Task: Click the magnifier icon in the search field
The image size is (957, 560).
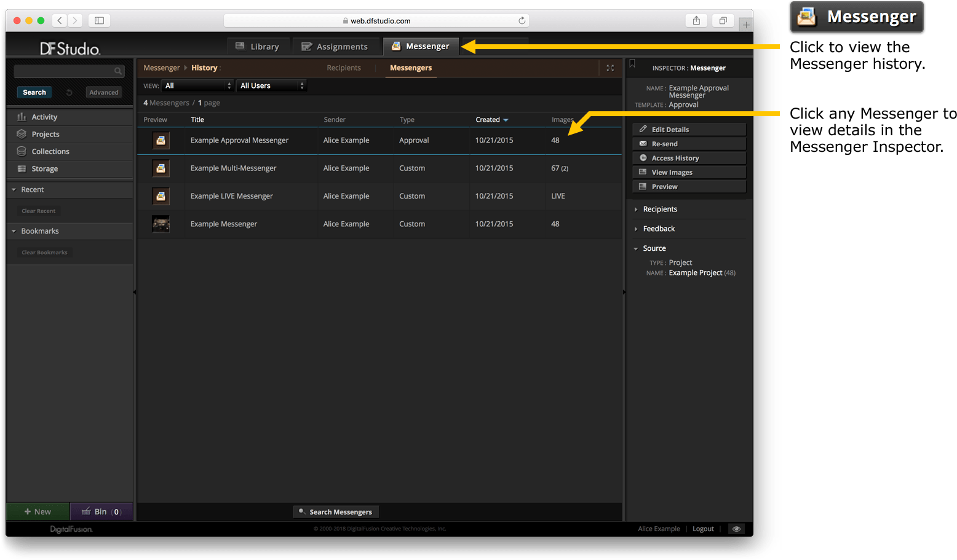Action: click(118, 71)
